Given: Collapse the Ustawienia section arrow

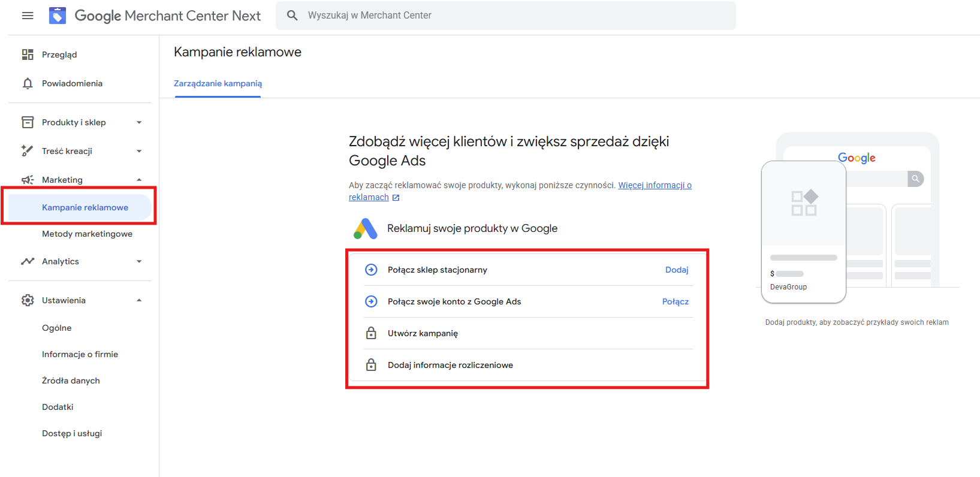Looking at the screenshot, I should 139,300.
